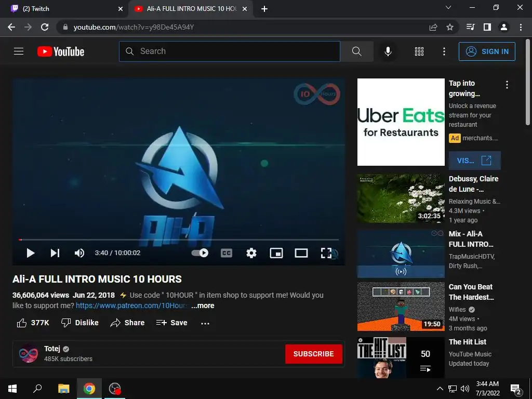Open The Hit List playlist thumbnail
This screenshot has width=532, height=399.
[401, 357]
